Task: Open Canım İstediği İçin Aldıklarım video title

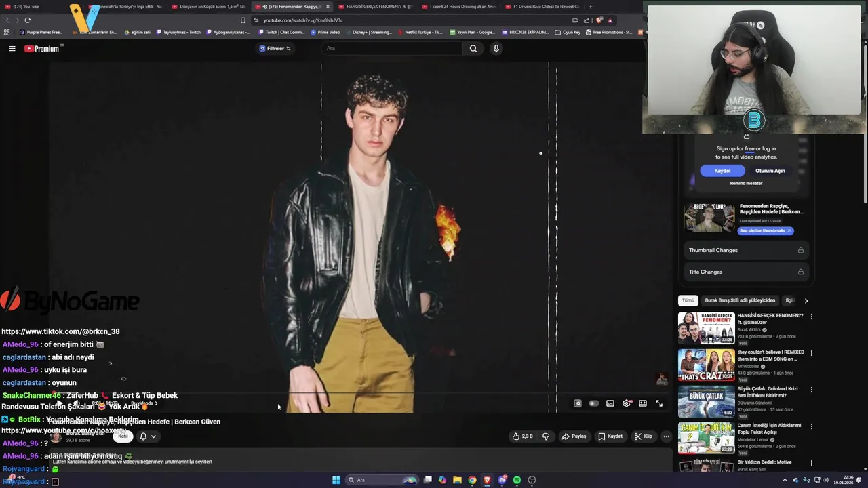Action: coord(769,428)
